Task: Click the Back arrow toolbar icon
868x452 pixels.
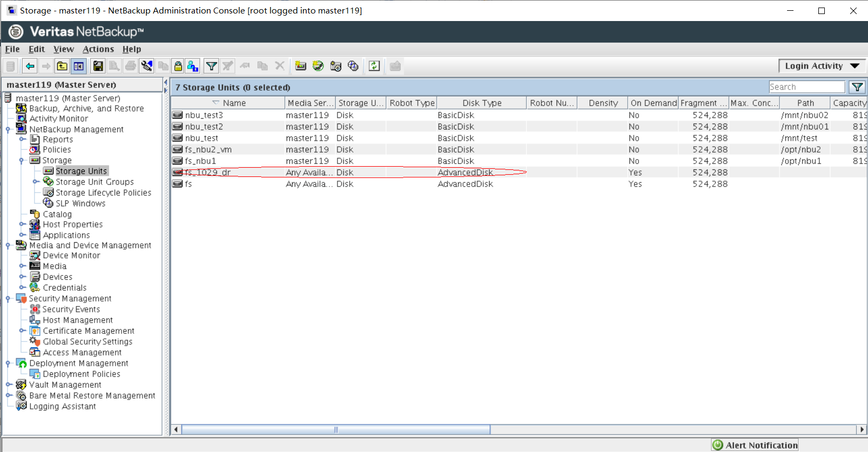Action: coord(30,66)
